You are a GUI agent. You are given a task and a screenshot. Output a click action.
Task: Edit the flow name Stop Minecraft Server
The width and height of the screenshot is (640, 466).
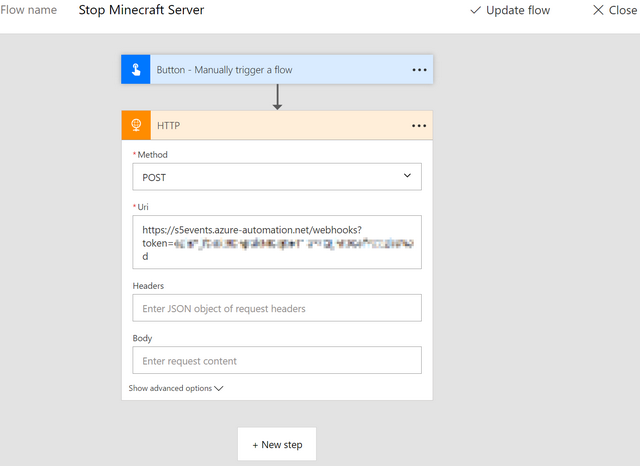141,10
